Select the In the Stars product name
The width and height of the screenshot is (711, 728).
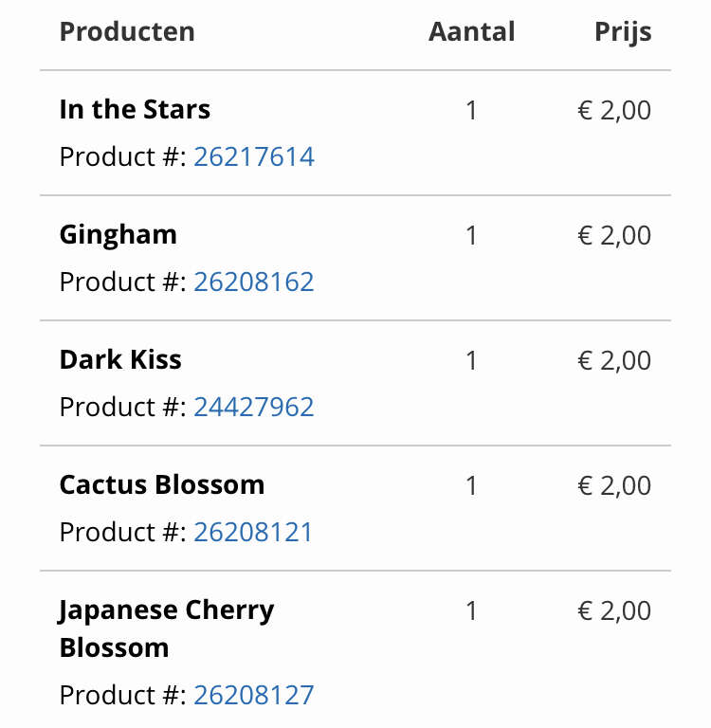click(135, 110)
